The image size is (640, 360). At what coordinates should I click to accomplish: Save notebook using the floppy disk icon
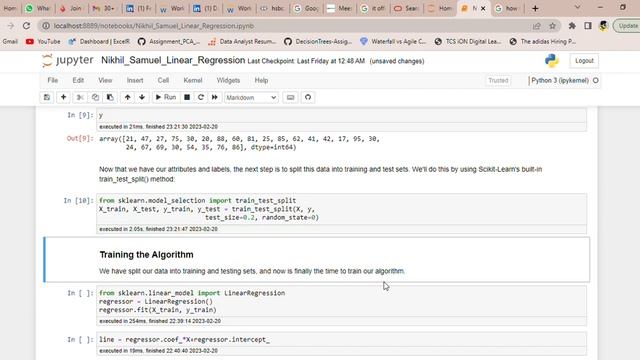[x=47, y=97]
